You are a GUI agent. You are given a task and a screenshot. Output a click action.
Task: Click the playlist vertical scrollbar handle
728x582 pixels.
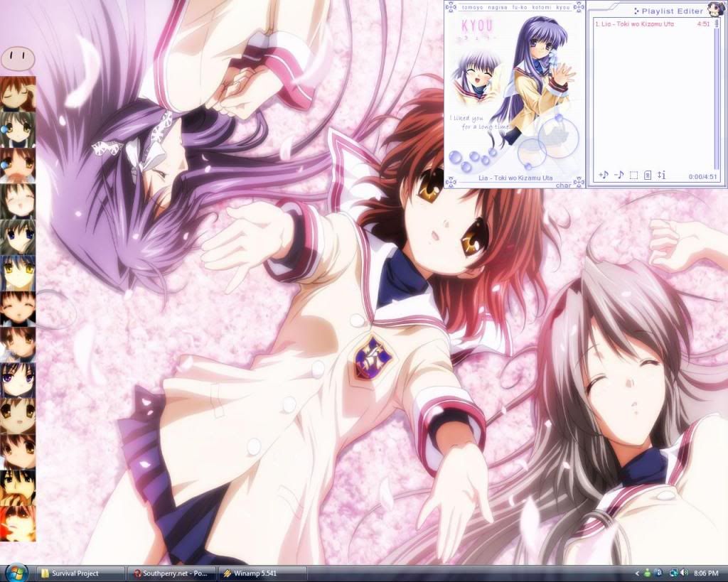pyautogui.click(x=717, y=24)
